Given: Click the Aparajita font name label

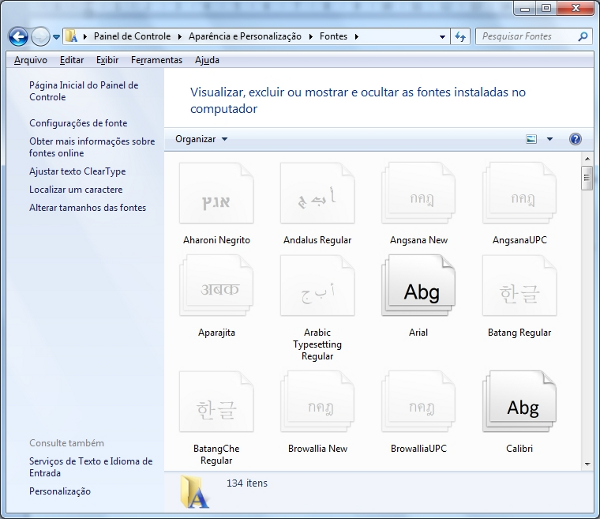Looking at the screenshot, I should (216, 333).
